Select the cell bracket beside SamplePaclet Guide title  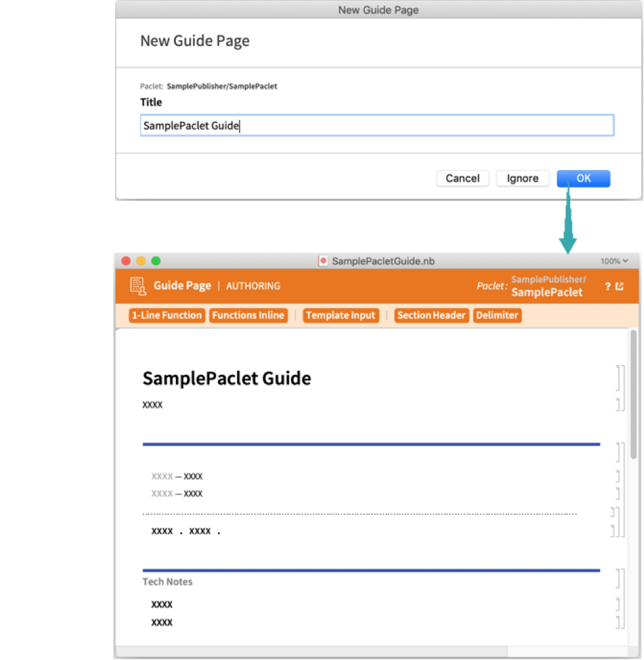(x=618, y=378)
